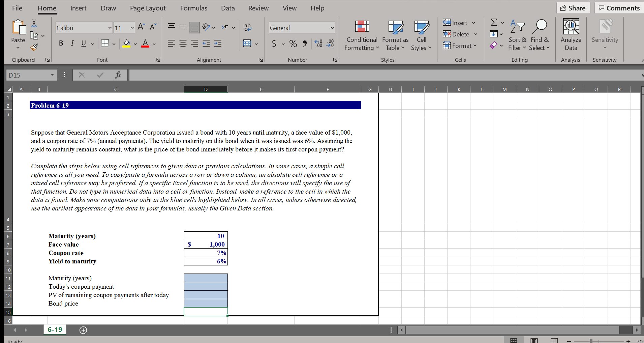Open Cell Styles gallery
Viewport: 644px width, 343px height.
(421, 35)
